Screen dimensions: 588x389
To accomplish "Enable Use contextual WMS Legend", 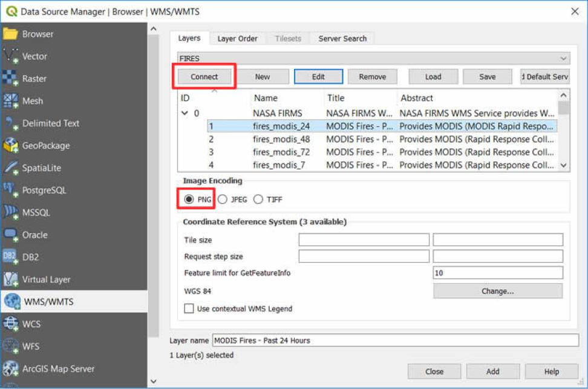I will [189, 309].
